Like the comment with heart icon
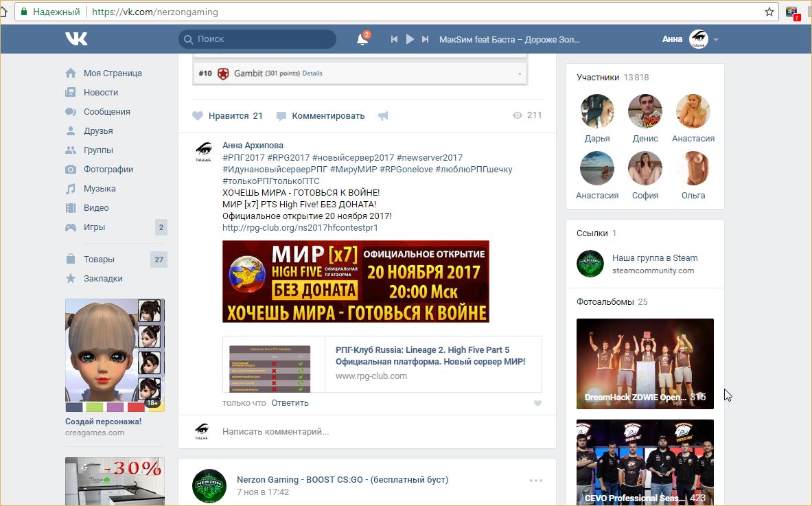The image size is (812, 506). pos(537,404)
